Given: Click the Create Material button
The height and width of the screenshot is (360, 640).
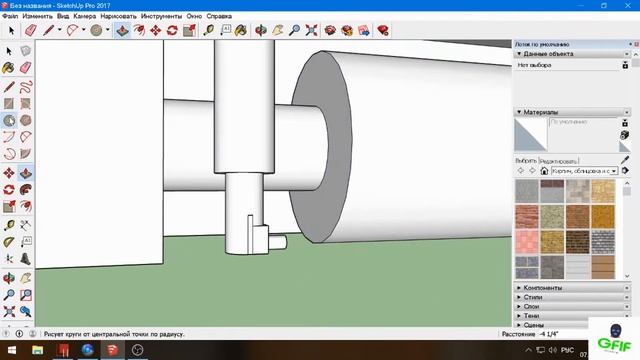Looking at the screenshot, I should (x=624, y=135).
